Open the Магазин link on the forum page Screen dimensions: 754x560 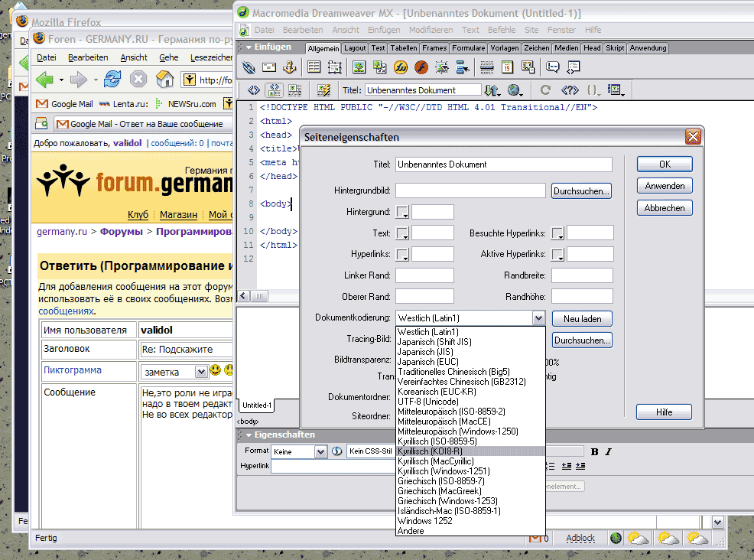click(x=178, y=214)
